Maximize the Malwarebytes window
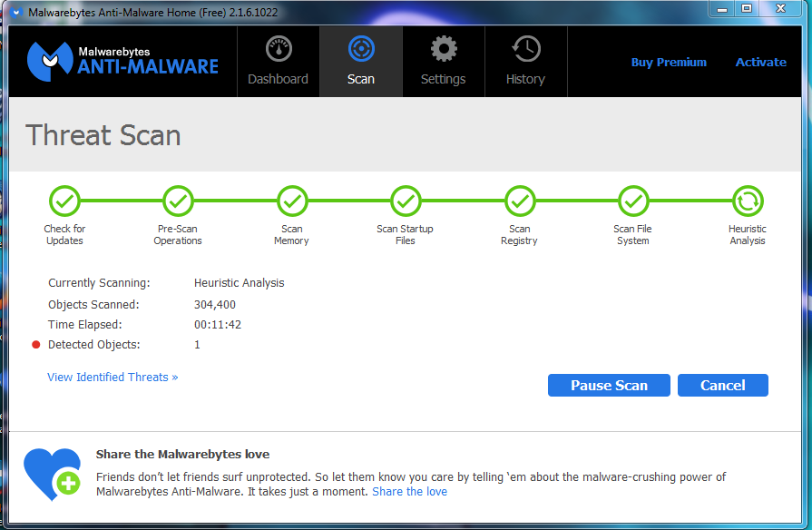The width and height of the screenshot is (812, 530). click(x=747, y=8)
